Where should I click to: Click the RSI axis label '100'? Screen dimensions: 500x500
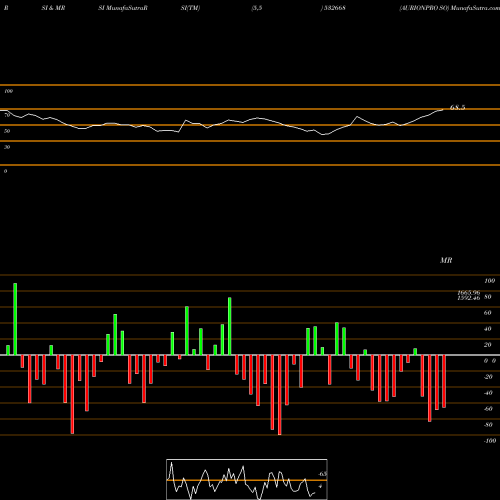(9, 91)
